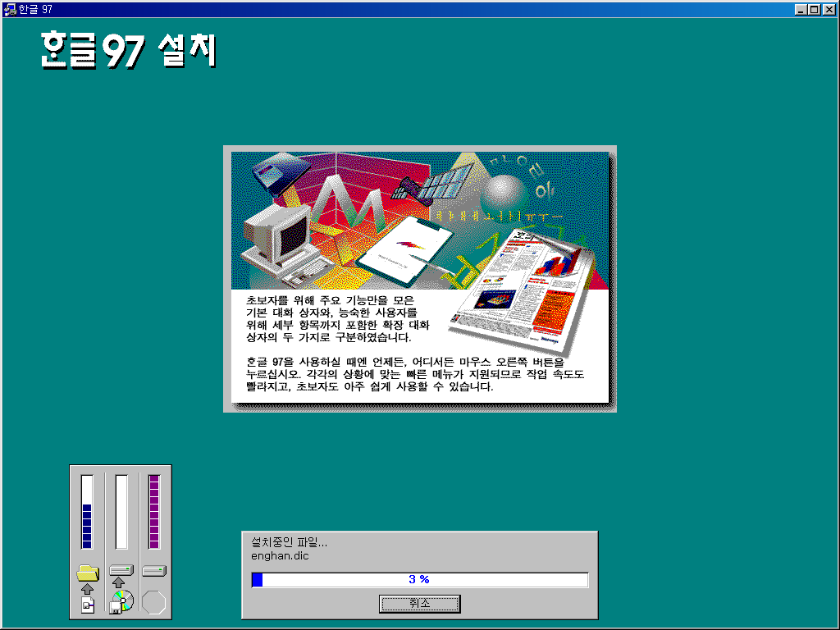This screenshot has height=630, width=840.
Task: Click the 한글 97 설치 heading
Action: point(129,50)
